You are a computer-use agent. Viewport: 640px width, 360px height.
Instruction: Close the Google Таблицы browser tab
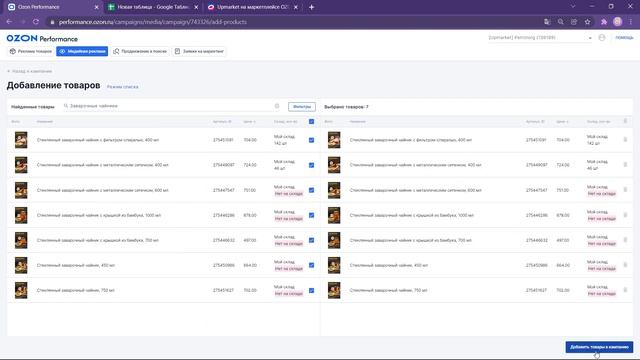[x=196, y=7]
